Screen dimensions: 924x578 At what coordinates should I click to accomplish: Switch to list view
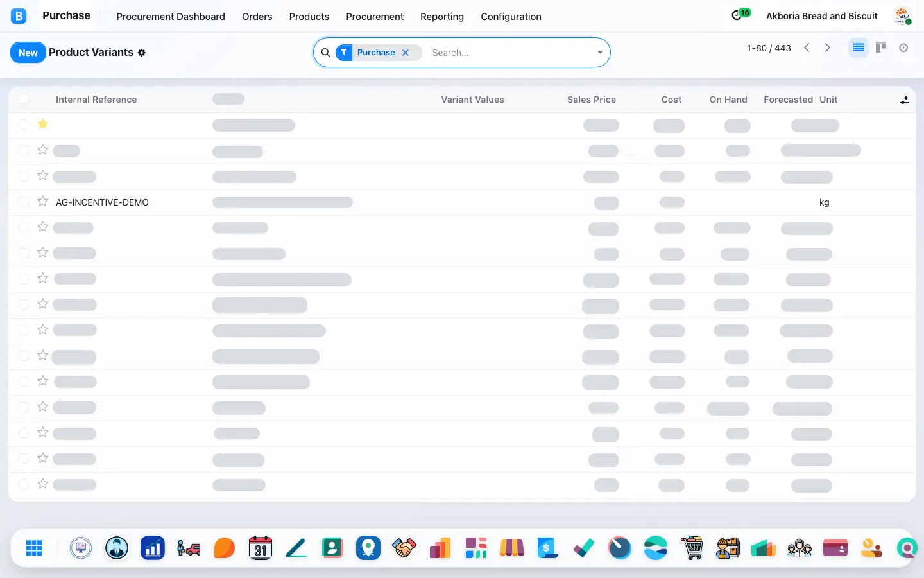click(x=858, y=48)
